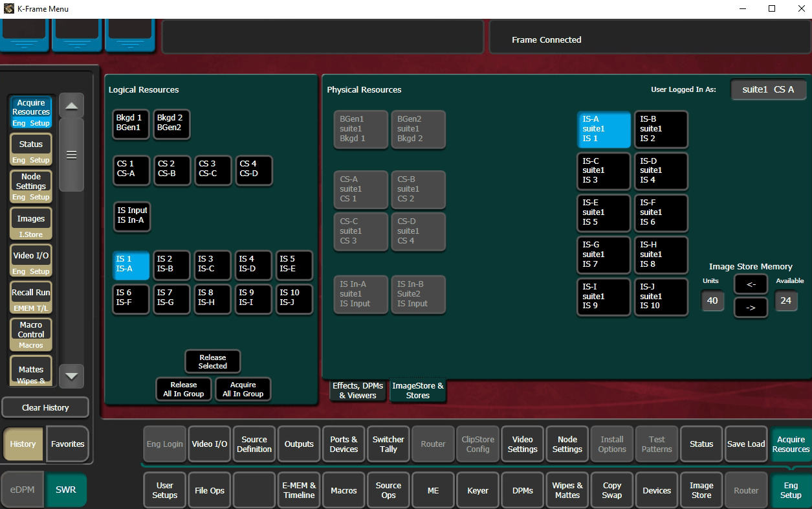Open Node Settings in the history list
Screen dimensions: 812x509
coord(31,186)
